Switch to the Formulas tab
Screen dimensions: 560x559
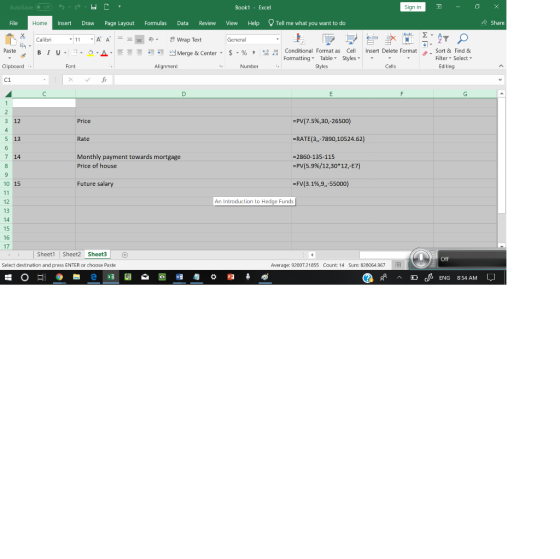click(x=155, y=23)
